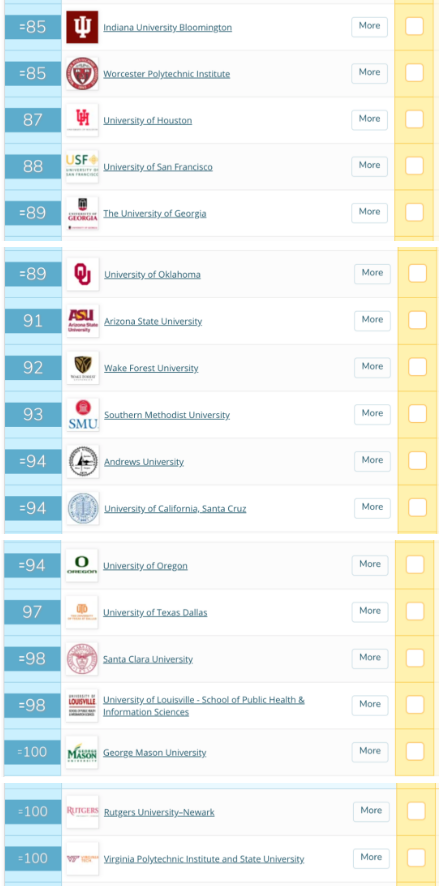Expand More for University of Texas Dallas
The image size is (444, 892).
tap(370, 612)
